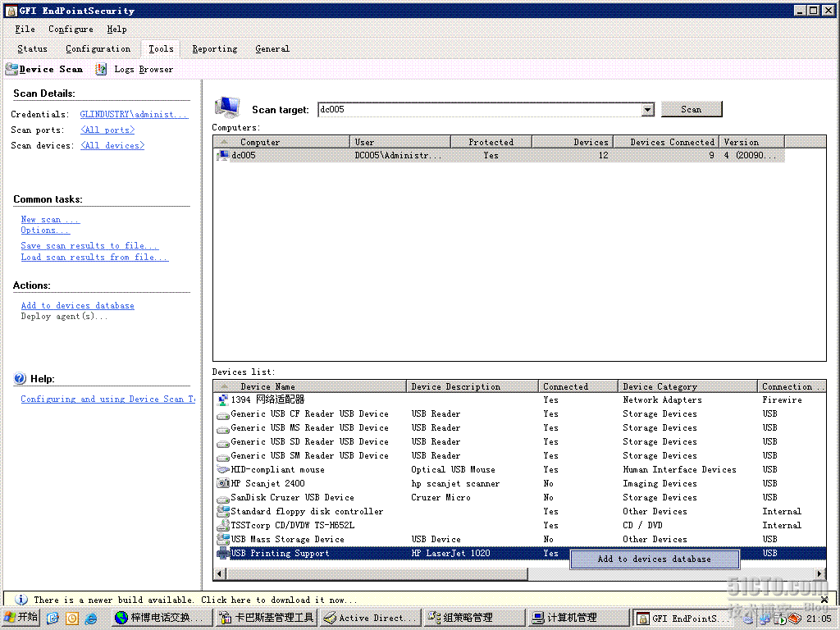Click the TSSTcorp CD/DVDW drive icon

click(223, 525)
